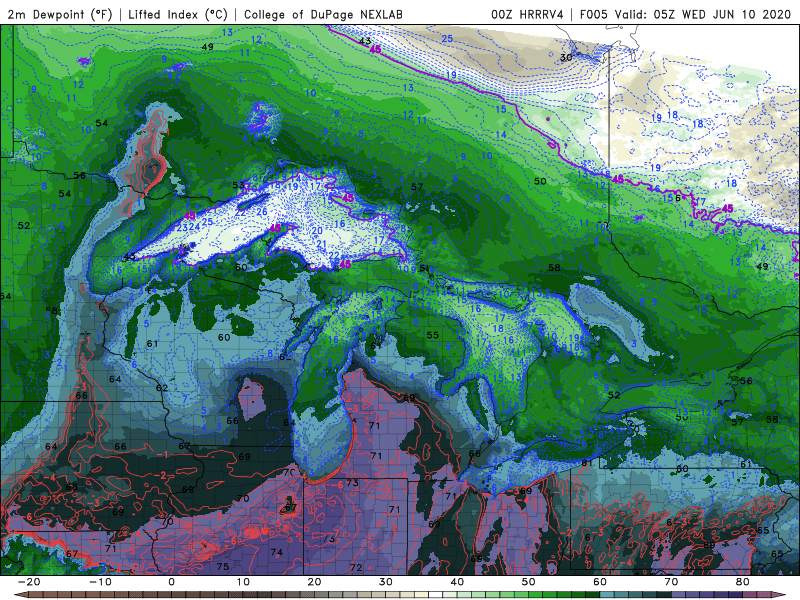Click the '-10' color scale label
800x600 pixels.
(100, 581)
